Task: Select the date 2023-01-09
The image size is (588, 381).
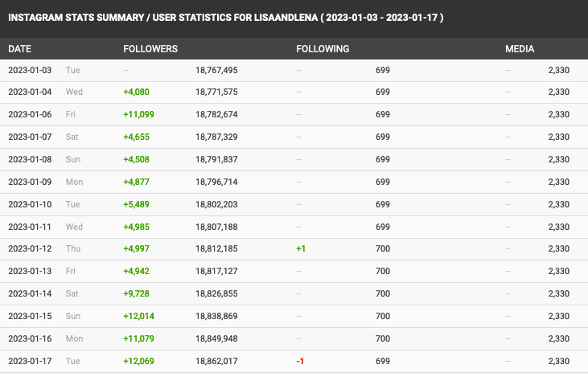Action: pos(30,182)
